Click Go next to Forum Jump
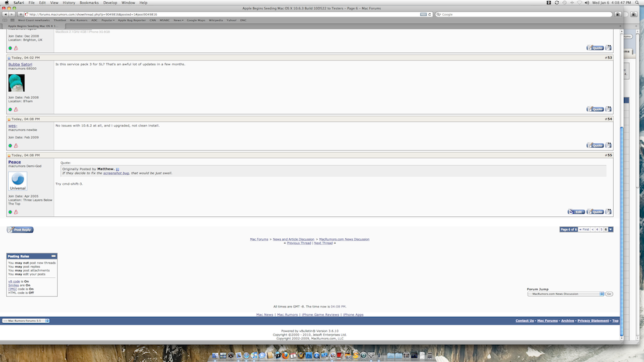Viewport: 644px width, 362px height. tap(609, 294)
